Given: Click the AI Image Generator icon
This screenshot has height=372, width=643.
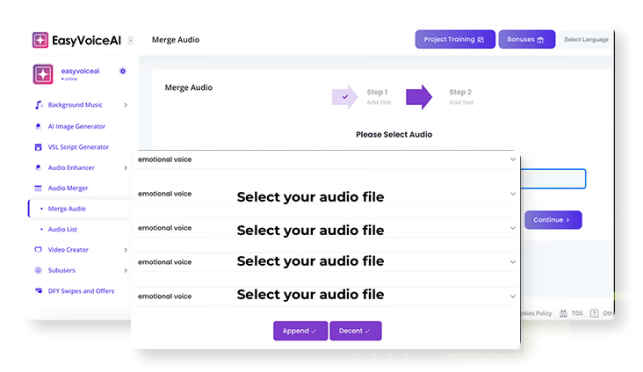Looking at the screenshot, I should tap(38, 126).
